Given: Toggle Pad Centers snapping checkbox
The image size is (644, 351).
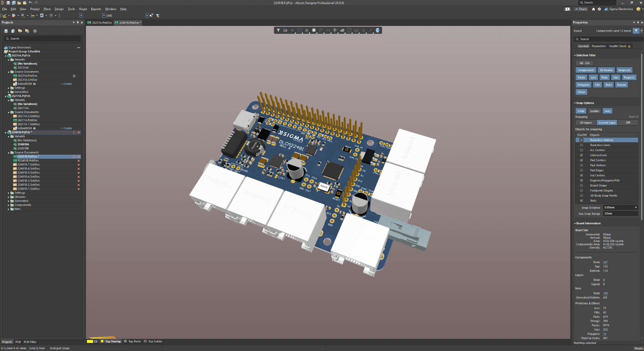Looking at the screenshot, I should click(581, 160).
